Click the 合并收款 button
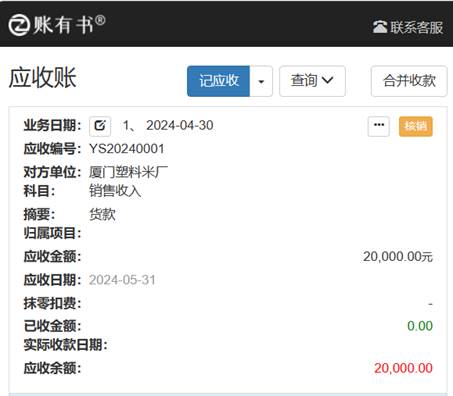Viewport: 453px width, 396px height. tap(409, 81)
